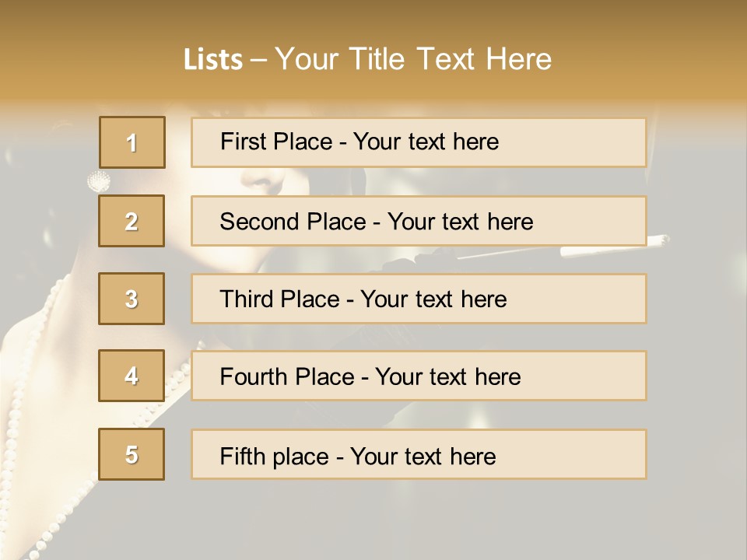Click the Third Place text box
This screenshot has width=747, height=560.
coord(419,299)
